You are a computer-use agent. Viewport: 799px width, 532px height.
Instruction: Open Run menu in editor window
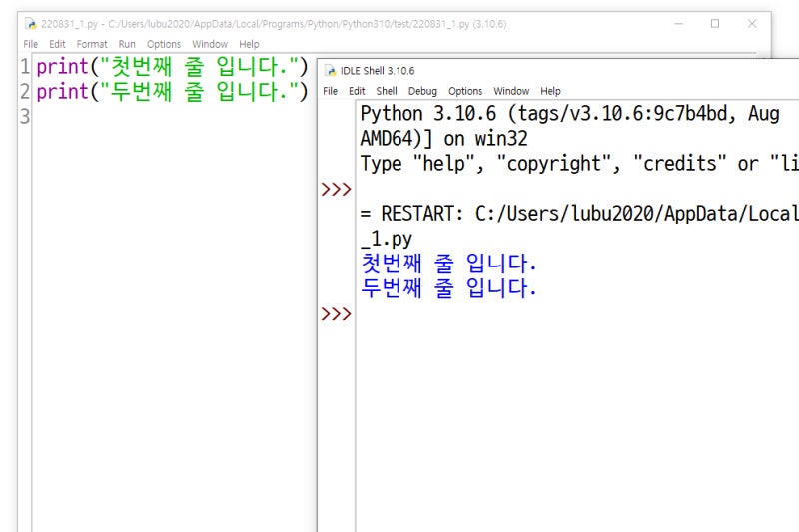127,44
